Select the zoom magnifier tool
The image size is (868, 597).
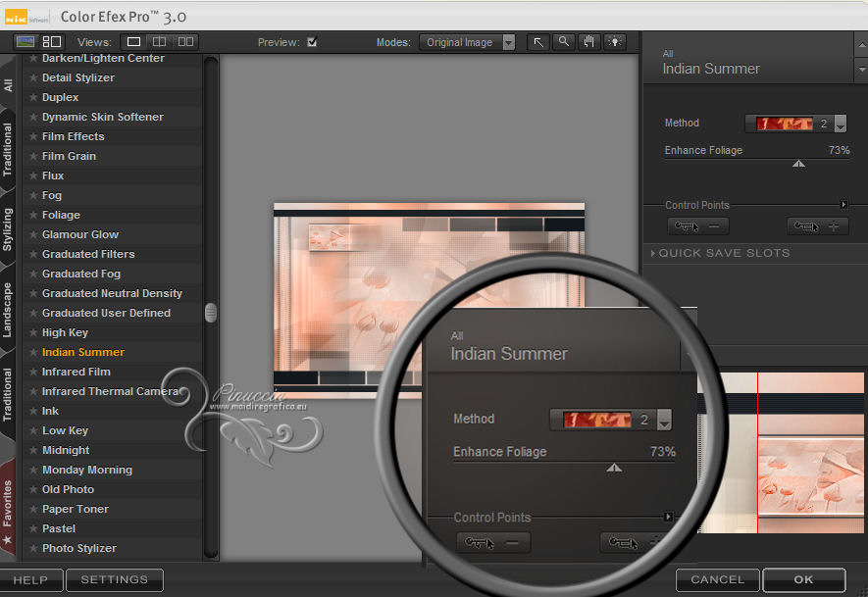pos(564,42)
